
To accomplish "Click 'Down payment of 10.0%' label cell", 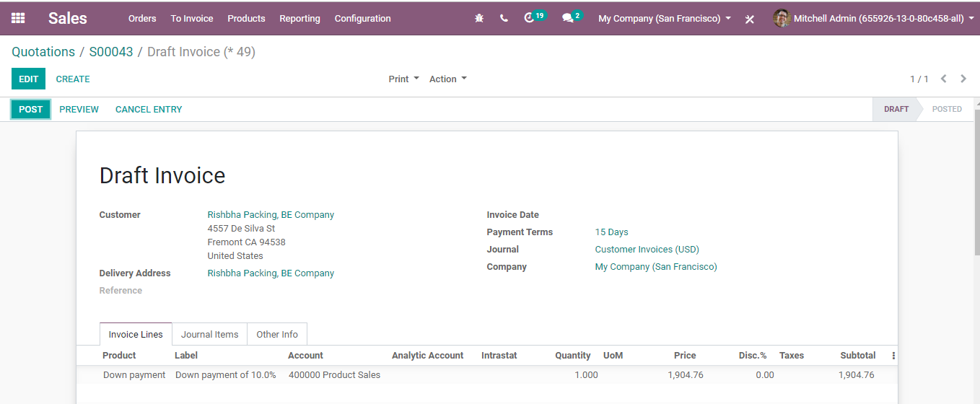I will tap(225, 375).
